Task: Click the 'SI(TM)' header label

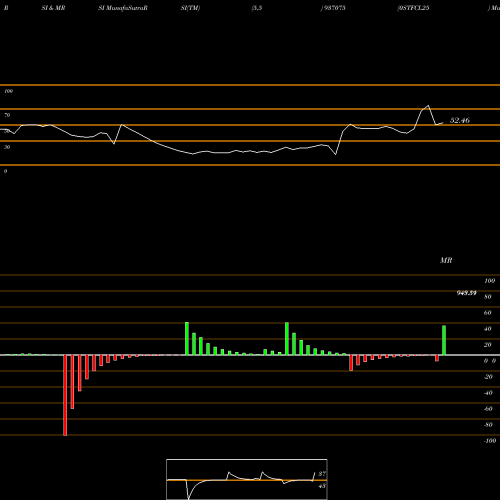Action: click(x=190, y=8)
